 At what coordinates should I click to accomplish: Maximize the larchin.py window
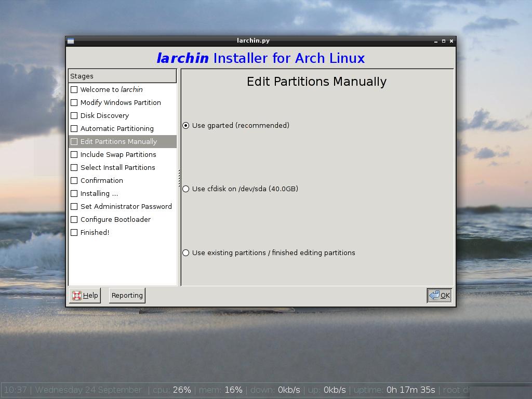coord(444,41)
